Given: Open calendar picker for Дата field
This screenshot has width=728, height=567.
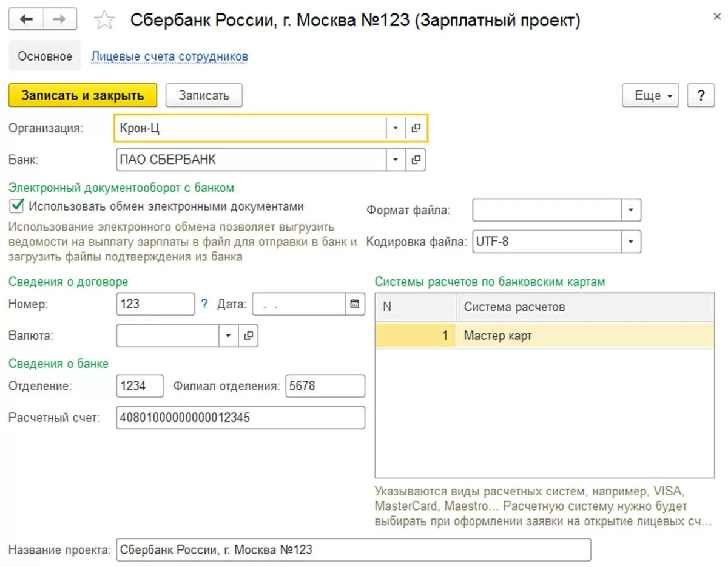Looking at the screenshot, I should tap(355, 304).
